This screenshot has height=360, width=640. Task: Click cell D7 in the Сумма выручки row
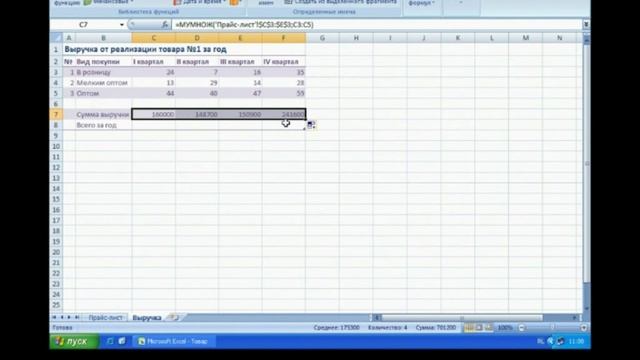(x=197, y=115)
